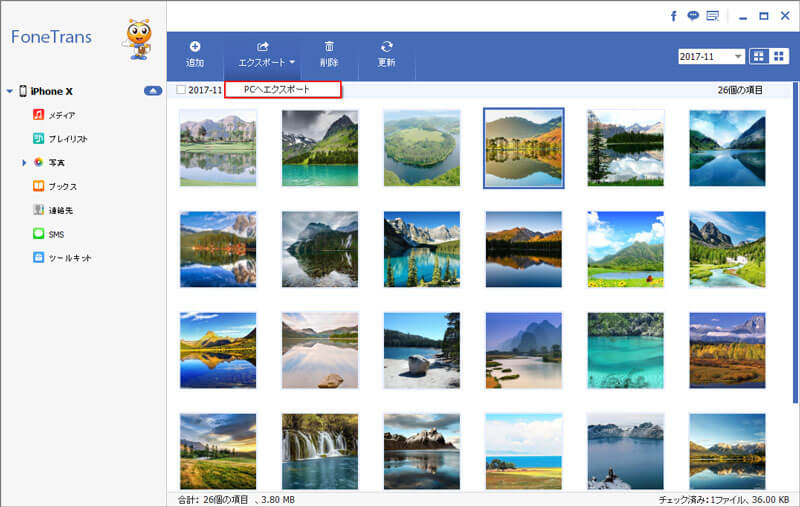Viewport: 800px width, 507px height.
Task: Open 連絡先 (contacts) in the sidebar
Action: click(x=61, y=210)
